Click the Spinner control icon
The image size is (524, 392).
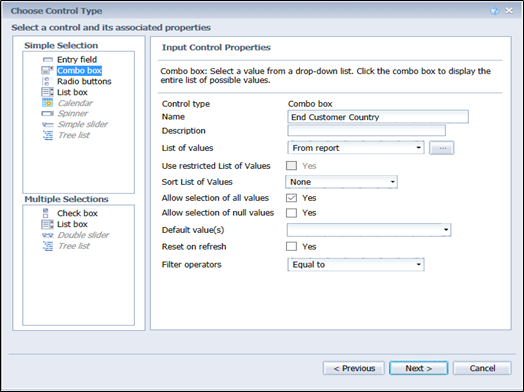[47, 114]
